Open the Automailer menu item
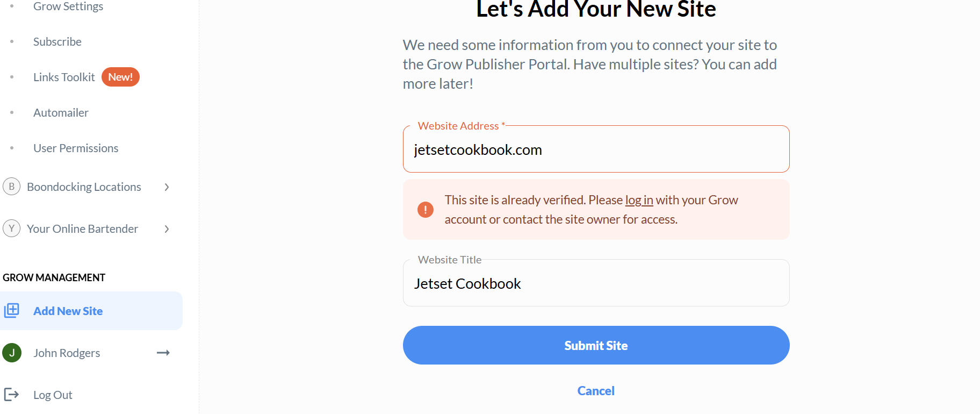980x414 pixels. point(61,113)
